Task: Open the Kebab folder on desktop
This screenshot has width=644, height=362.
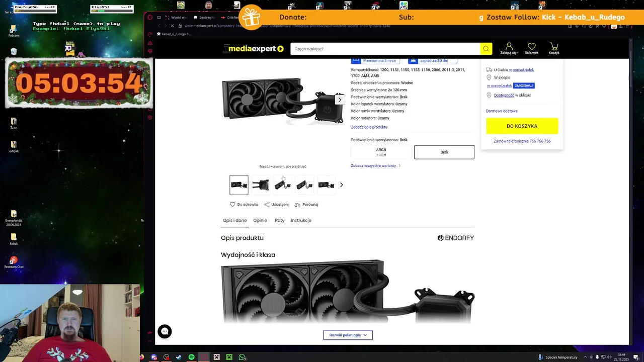Action: (14, 239)
